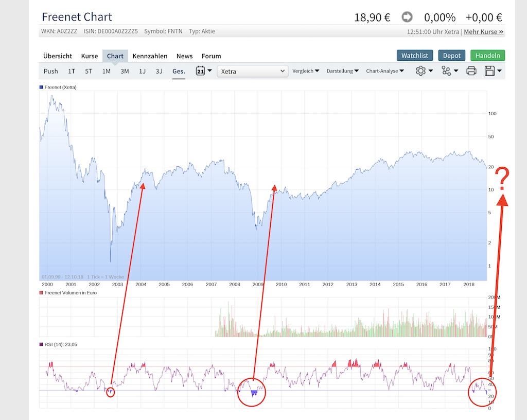The width and height of the screenshot is (527, 420).
Task: Open the Forum tab
Action: [212, 56]
